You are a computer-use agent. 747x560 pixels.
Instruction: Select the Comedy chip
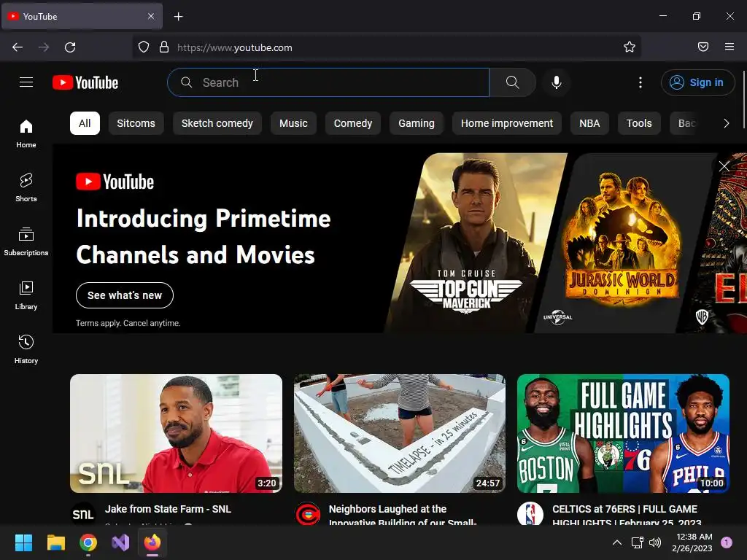pyautogui.click(x=353, y=123)
